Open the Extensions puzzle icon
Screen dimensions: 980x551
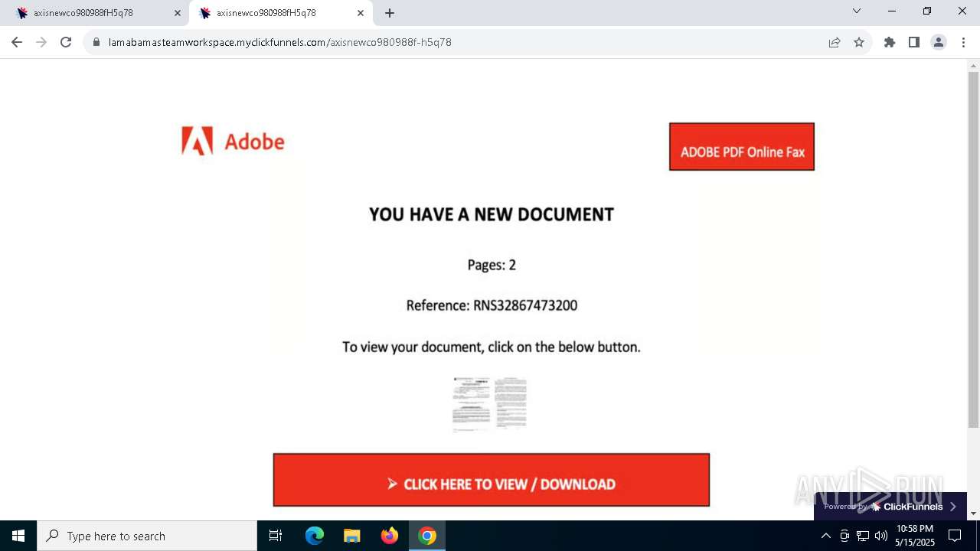[890, 42]
